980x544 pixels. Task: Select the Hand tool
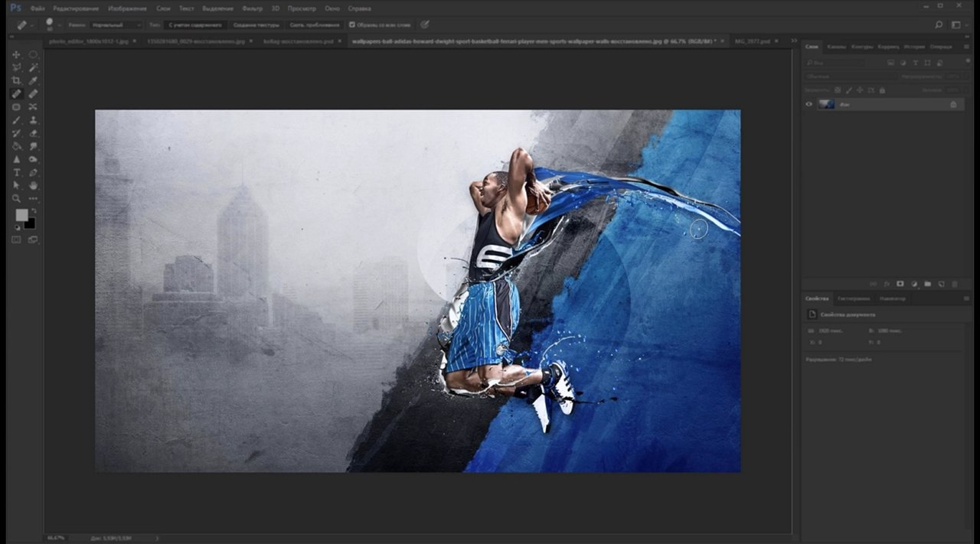(33, 185)
